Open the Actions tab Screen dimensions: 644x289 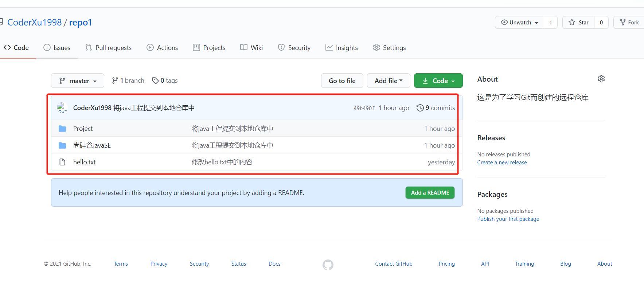tap(162, 48)
